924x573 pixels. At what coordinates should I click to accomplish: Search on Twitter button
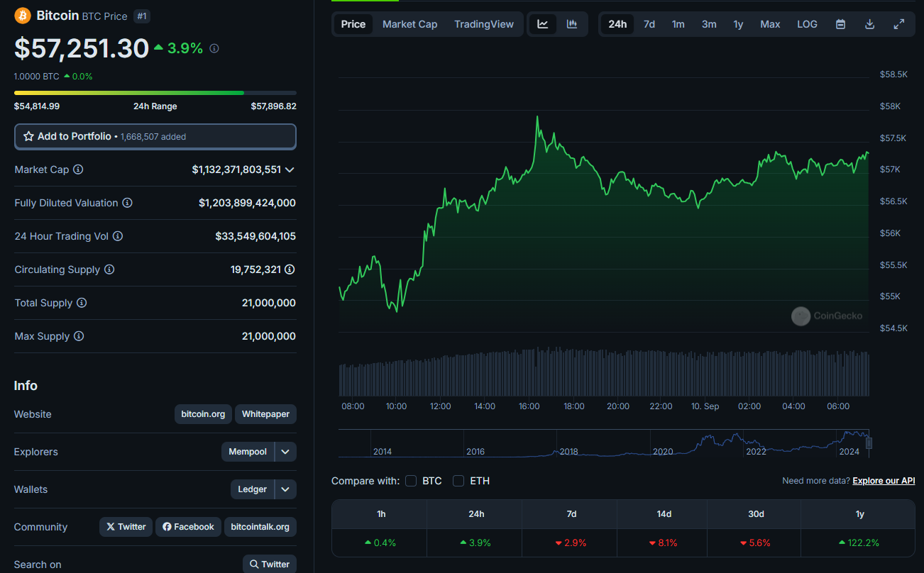270,564
